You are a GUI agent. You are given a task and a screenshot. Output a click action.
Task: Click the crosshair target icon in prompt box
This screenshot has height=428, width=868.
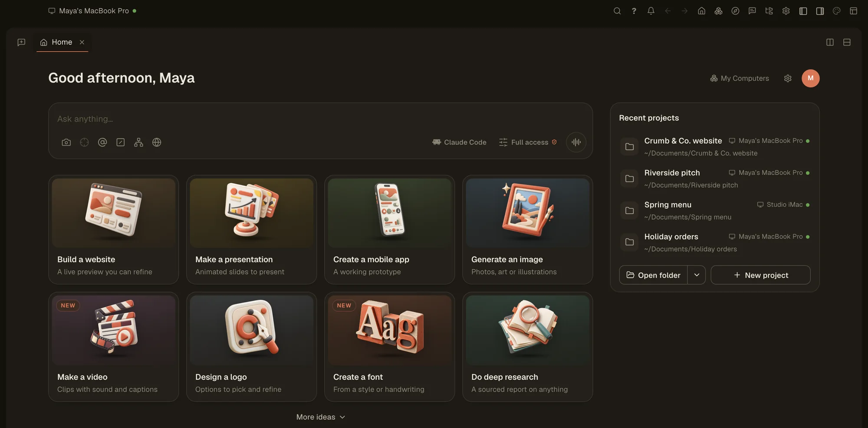point(84,142)
